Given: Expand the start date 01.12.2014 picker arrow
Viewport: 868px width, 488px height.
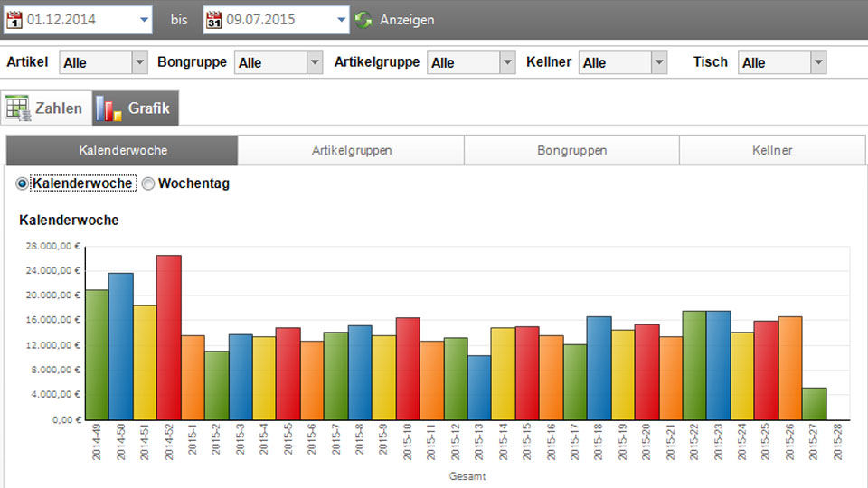Looking at the screenshot, I should (145, 20).
